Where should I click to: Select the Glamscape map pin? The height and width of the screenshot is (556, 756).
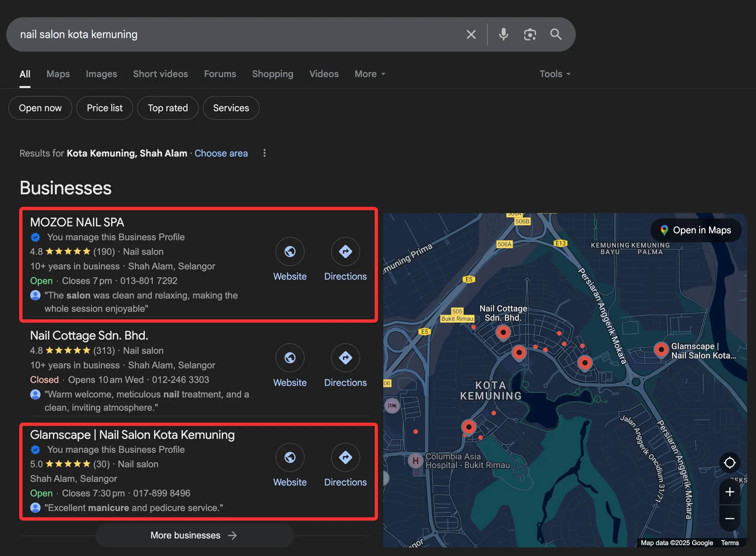point(661,350)
